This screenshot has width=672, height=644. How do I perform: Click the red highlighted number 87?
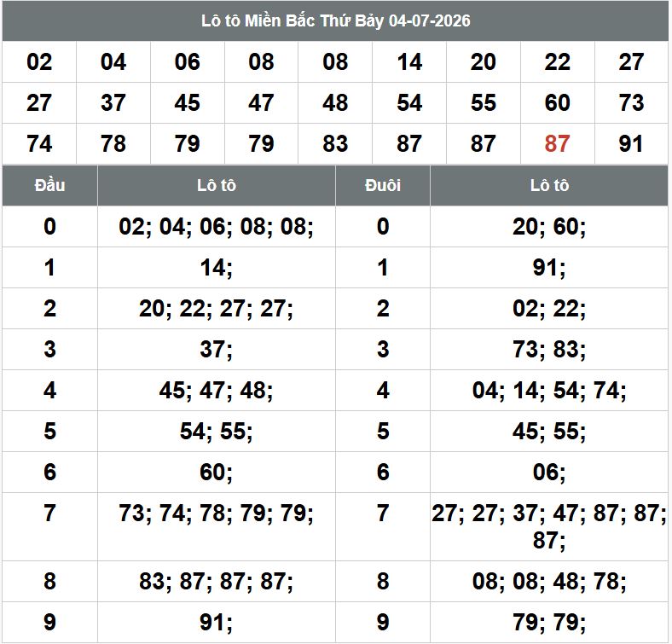point(557,143)
